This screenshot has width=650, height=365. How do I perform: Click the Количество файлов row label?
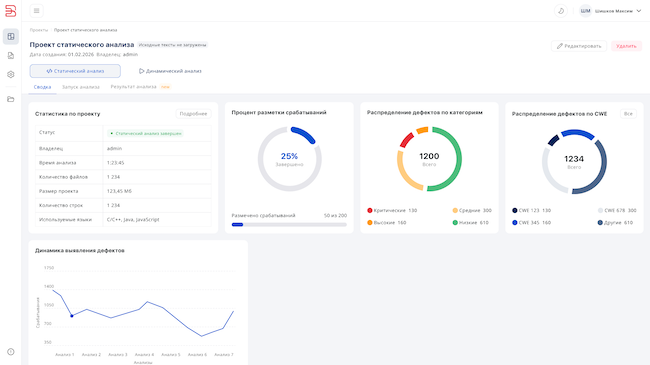click(x=63, y=177)
